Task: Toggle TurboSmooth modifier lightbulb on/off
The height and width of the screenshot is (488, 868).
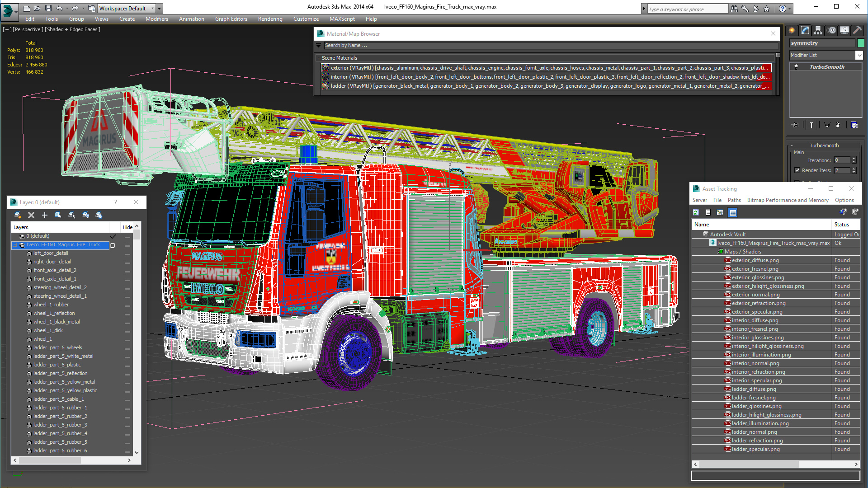Action: (x=797, y=67)
